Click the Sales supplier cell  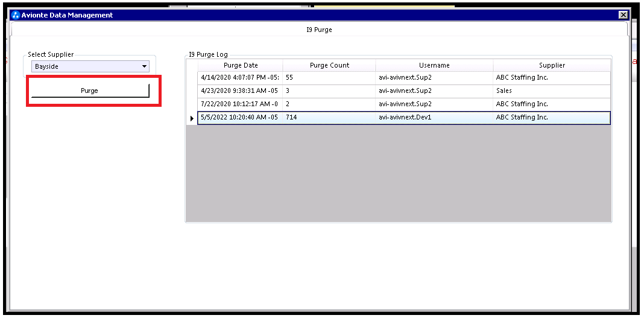pyautogui.click(x=552, y=91)
